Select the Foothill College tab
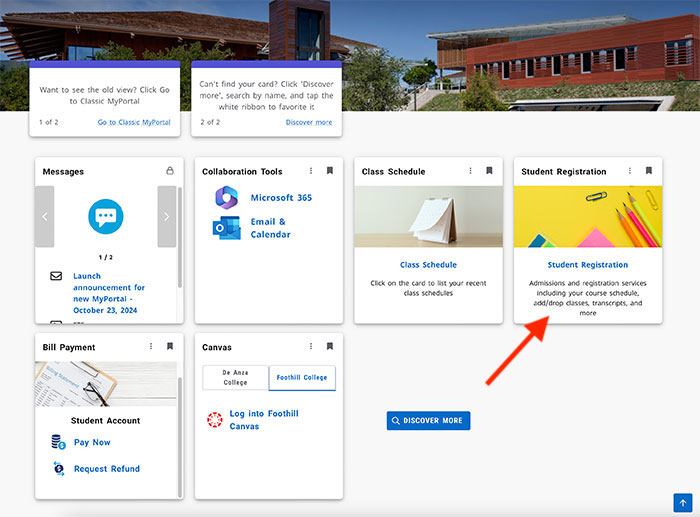Image resolution: width=700 pixels, height=517 pixels. tap(302, 378)
